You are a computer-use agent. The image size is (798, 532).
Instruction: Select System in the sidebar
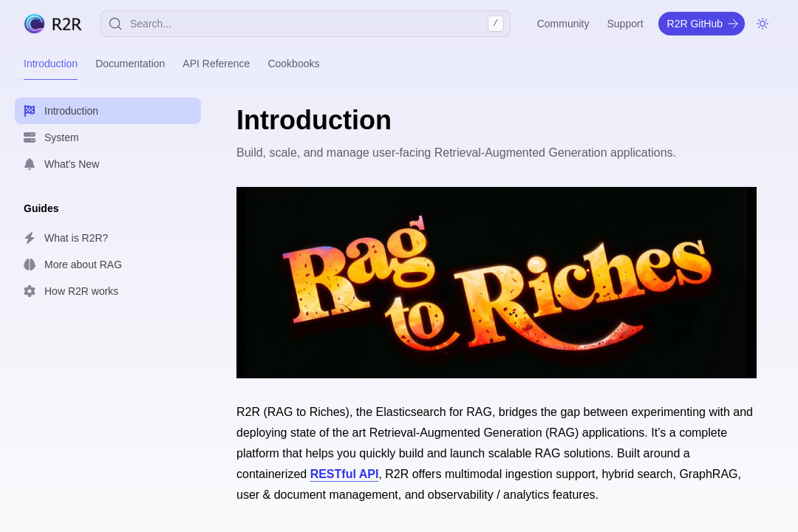(108, 137)
